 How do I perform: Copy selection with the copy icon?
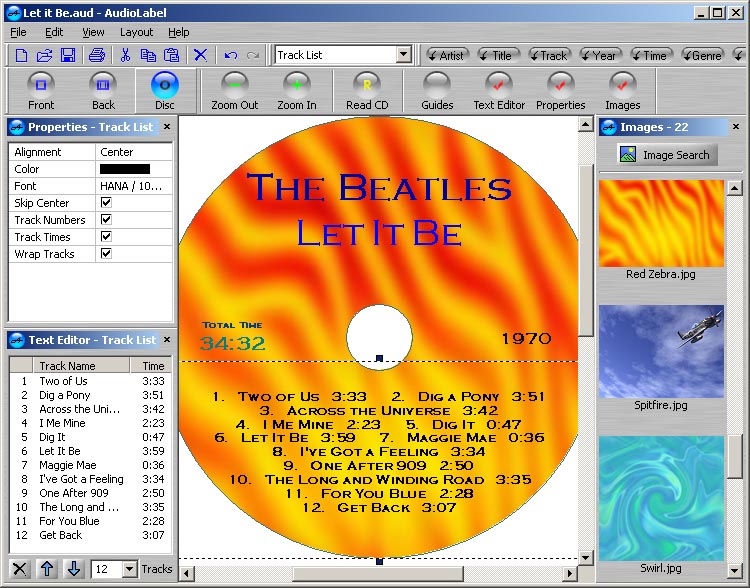click(x=148, y=55)
